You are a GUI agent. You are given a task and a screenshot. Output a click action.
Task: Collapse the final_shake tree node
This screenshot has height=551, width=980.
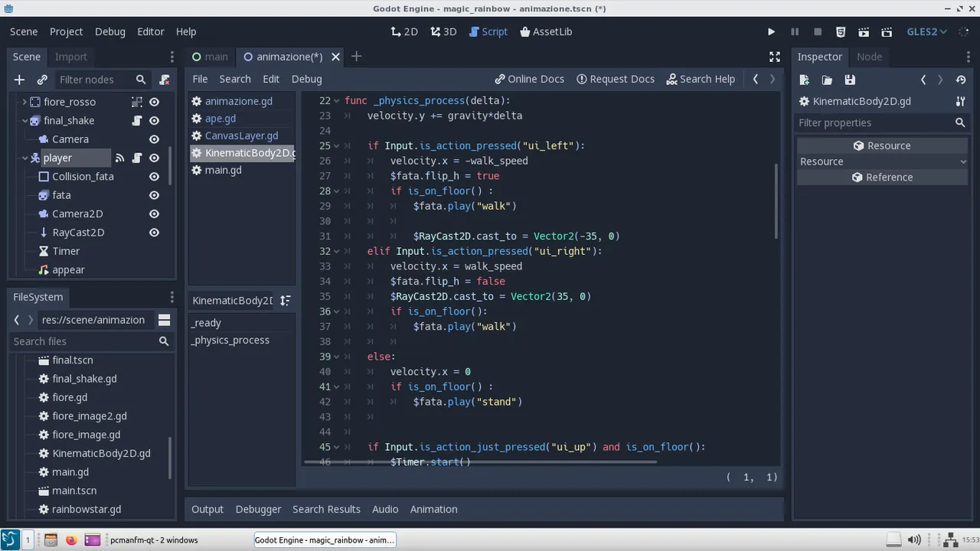24,120
